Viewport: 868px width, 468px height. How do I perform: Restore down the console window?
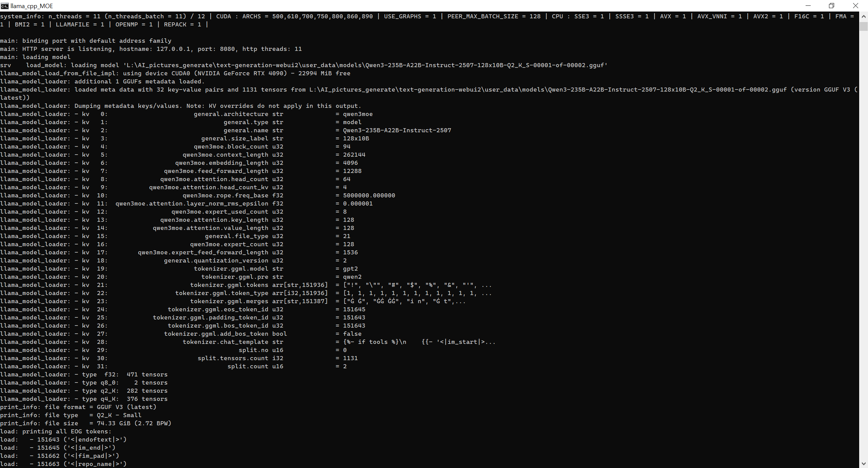pyautogui.click(x=831, y=6)
